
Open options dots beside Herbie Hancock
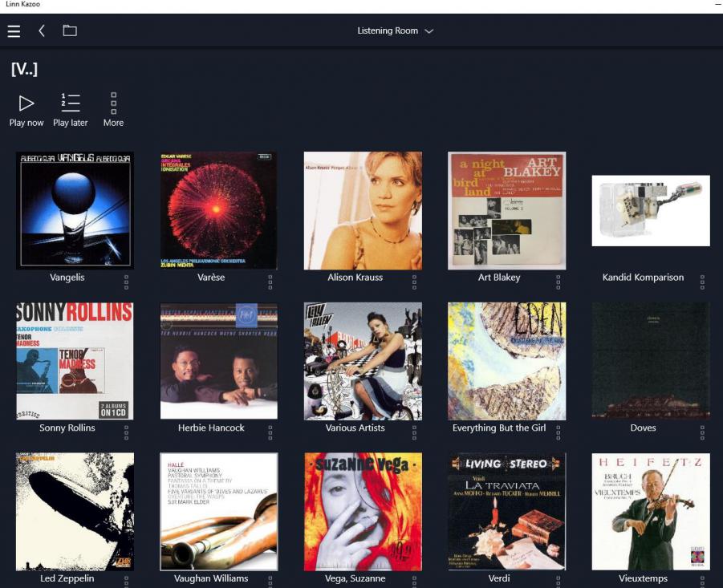click(x=270, y=432)
